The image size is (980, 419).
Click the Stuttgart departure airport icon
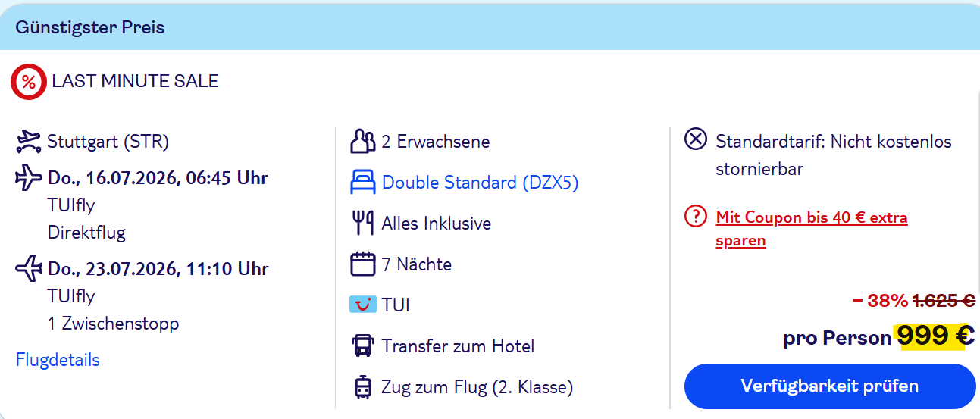29,142
